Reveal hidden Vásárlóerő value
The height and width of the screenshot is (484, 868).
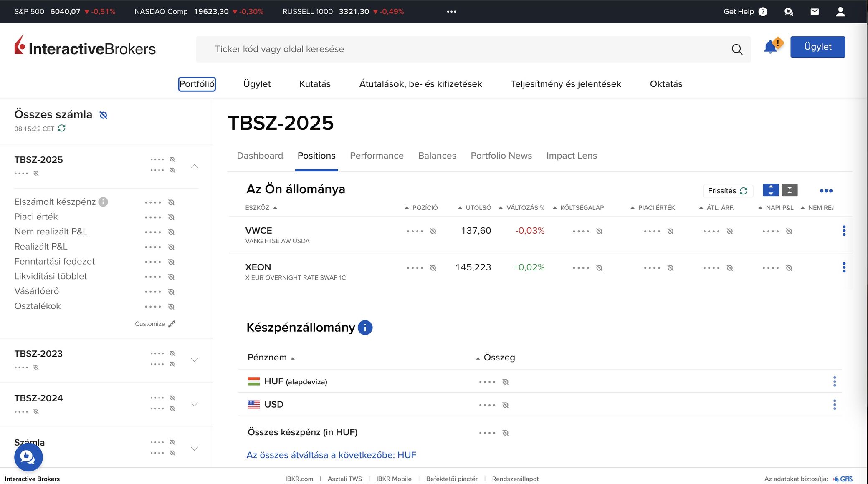(x=171, y=292)
